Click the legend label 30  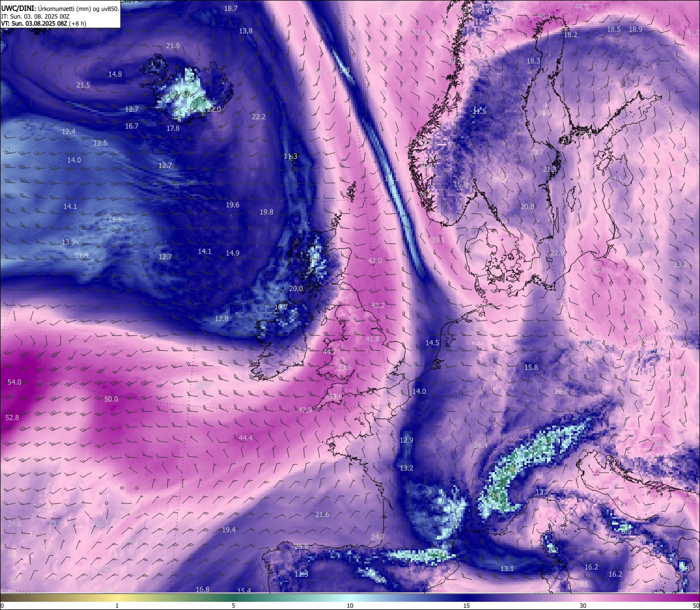pyautogui.click(x=583, y=606)
